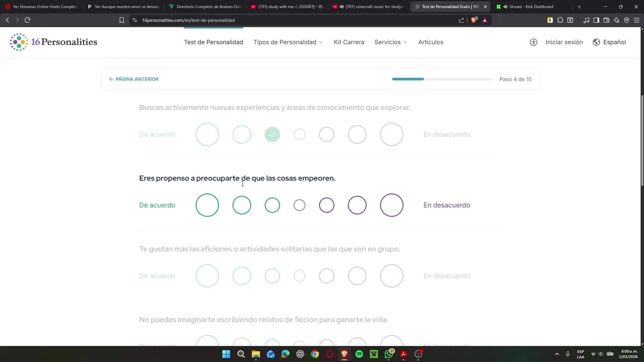This screenshot has height=362, width=644.
Task: Select strongest agree for 'preocuparte' question
Action: click(207, 205)
